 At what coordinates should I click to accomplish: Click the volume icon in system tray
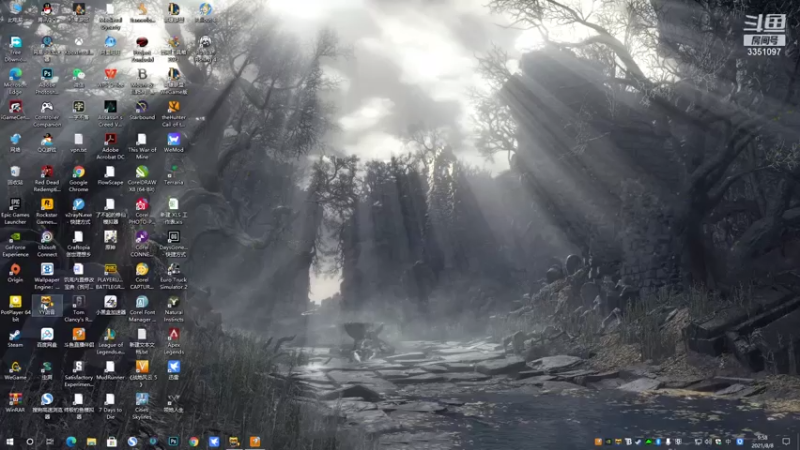coord(708,441)
